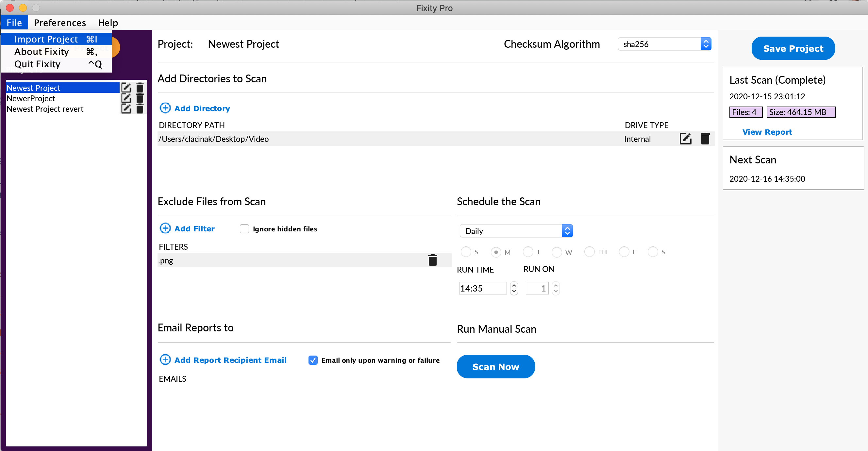Adjust the Run On stepper arrows
This screenshot has height=451, width=868.
point(556,288)
